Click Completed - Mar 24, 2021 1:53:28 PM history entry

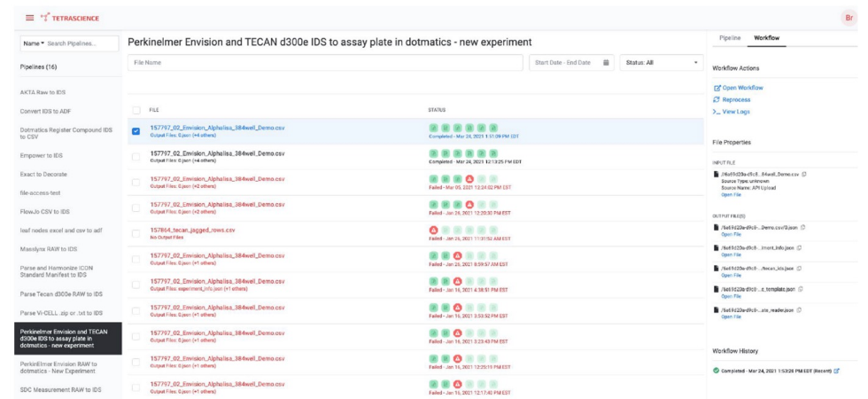click(776, 371)
